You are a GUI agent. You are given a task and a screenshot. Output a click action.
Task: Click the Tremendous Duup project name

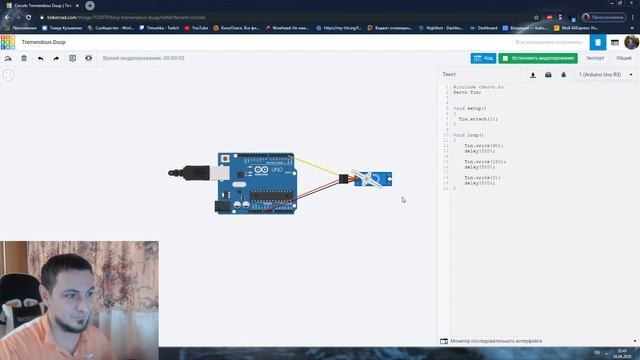(x=43, y=42)
